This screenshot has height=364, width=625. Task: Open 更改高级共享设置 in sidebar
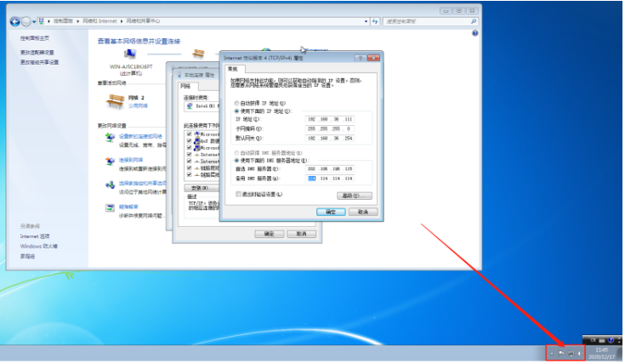click(x=39, y=62)
